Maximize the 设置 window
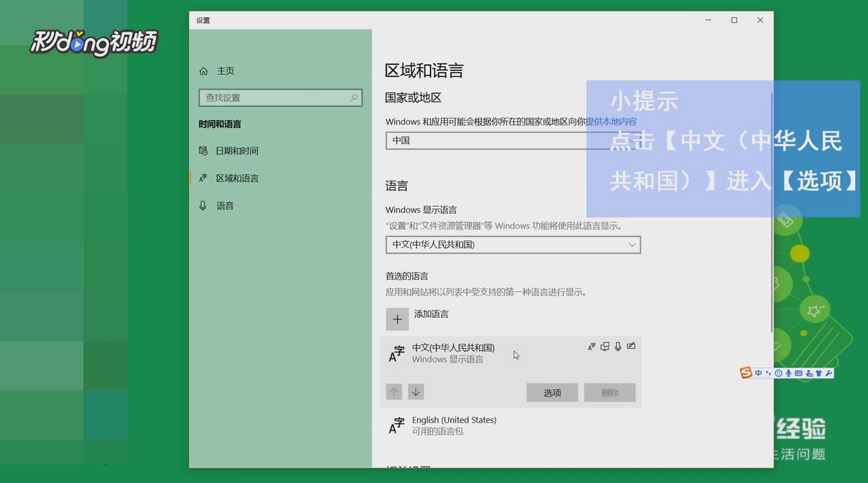 tap(735, 20)
